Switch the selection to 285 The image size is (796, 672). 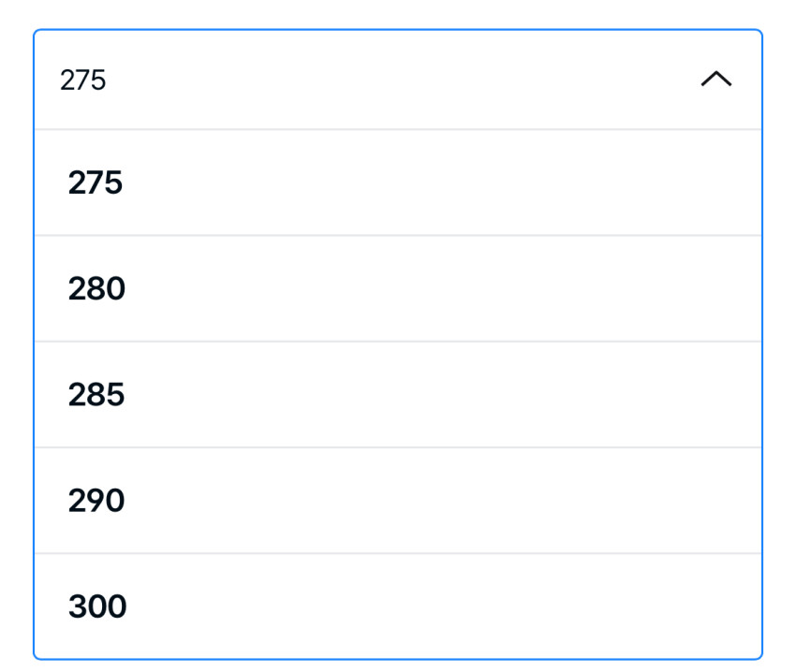click(96, 395)
